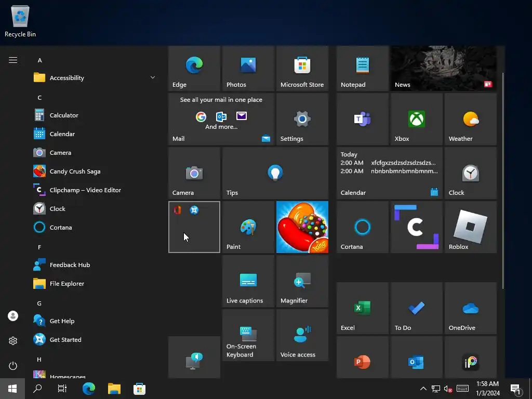Open the Narrator tile at bottom left

(194, 357)
